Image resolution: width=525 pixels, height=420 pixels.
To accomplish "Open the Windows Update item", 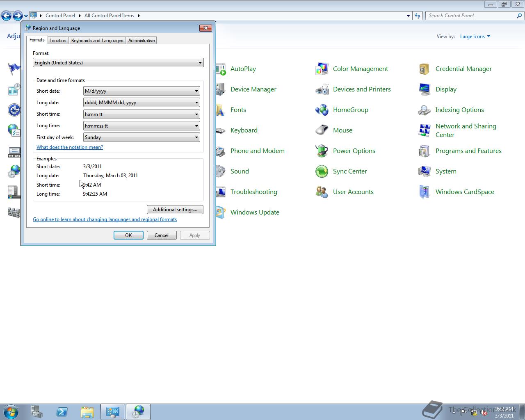I will 255,212.
